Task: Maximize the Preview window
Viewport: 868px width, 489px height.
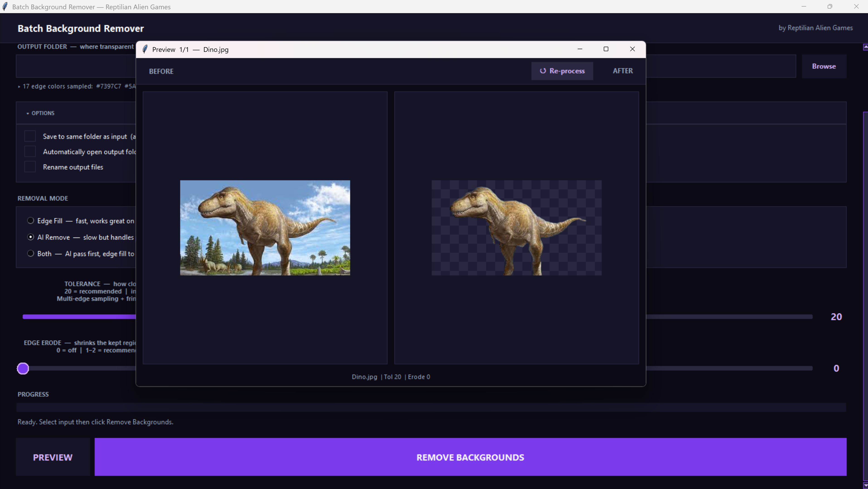Action: pyautogui.click(x=606, y=49)
